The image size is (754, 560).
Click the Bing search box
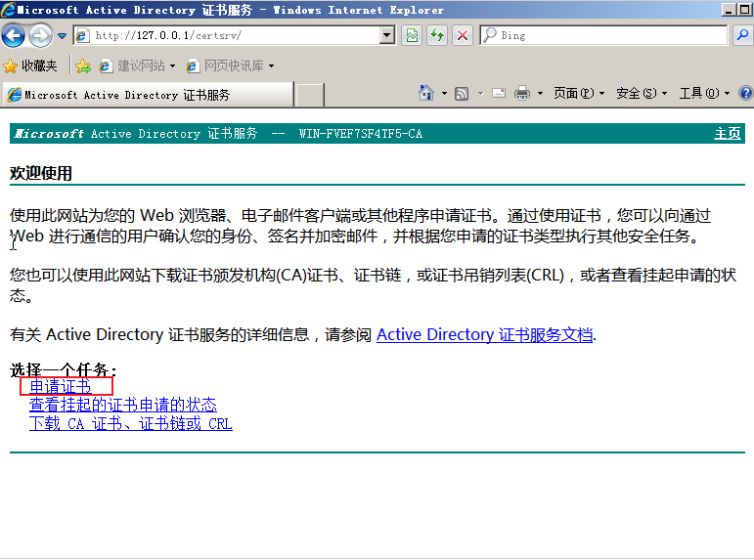[603, 35]
